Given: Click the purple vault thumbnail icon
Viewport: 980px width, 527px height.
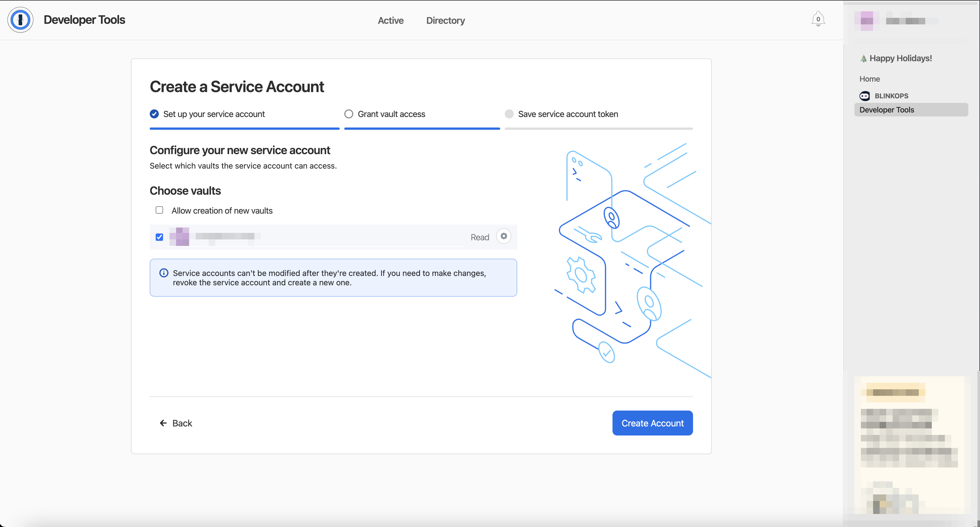Looking at the screenshot, I should 179,237.
